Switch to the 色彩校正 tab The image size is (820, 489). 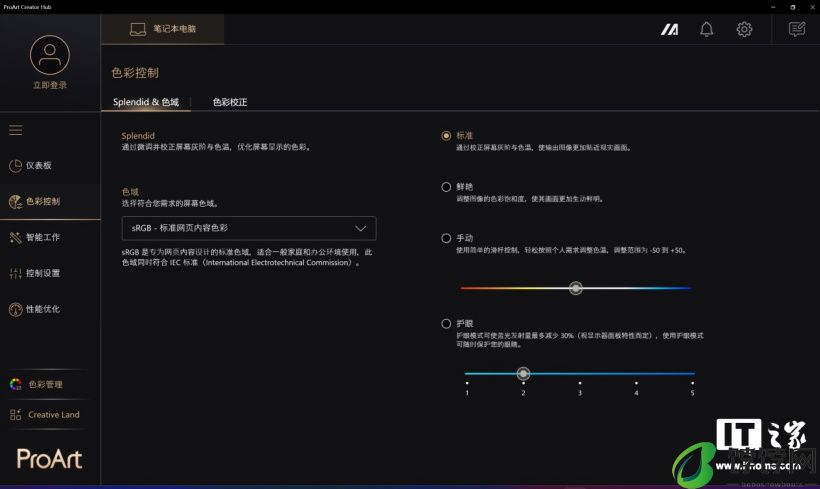[x=230, y=102]
